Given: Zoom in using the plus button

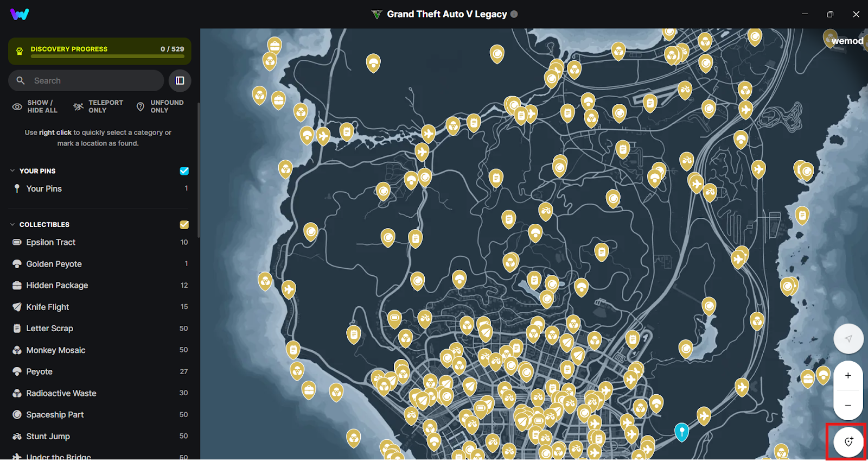Looking at the screenshot, I should (848, 375).
